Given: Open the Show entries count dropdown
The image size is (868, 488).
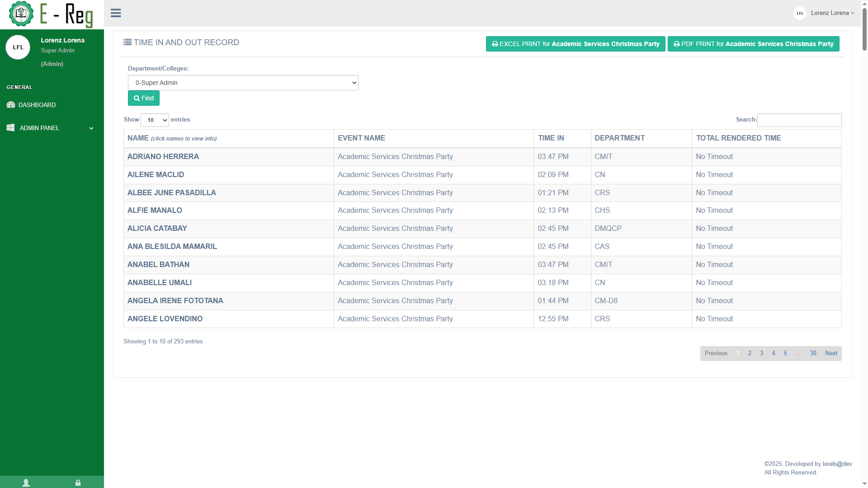Looking at the screenshot, I should click(x=155, y=120).
